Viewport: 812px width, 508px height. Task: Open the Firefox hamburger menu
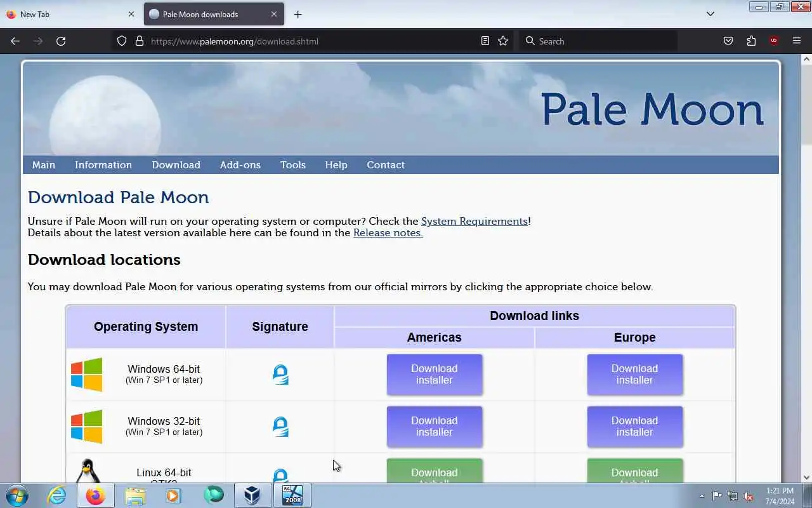tap(797, 41)
